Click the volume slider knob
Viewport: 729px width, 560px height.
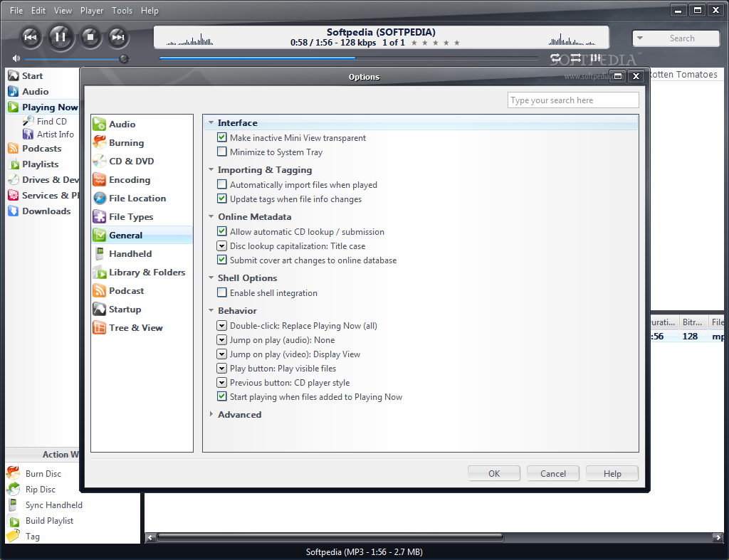(x=124, y=58)
